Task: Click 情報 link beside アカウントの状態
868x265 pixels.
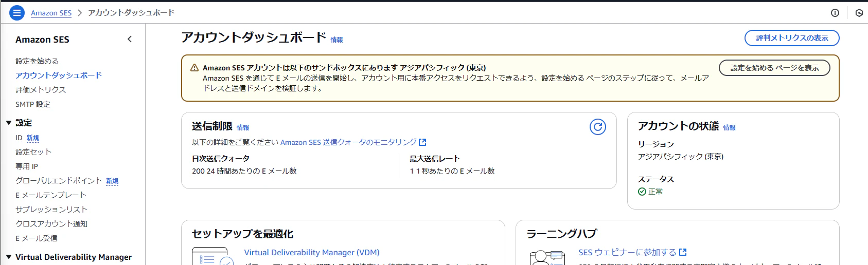Action: point(729,127)
